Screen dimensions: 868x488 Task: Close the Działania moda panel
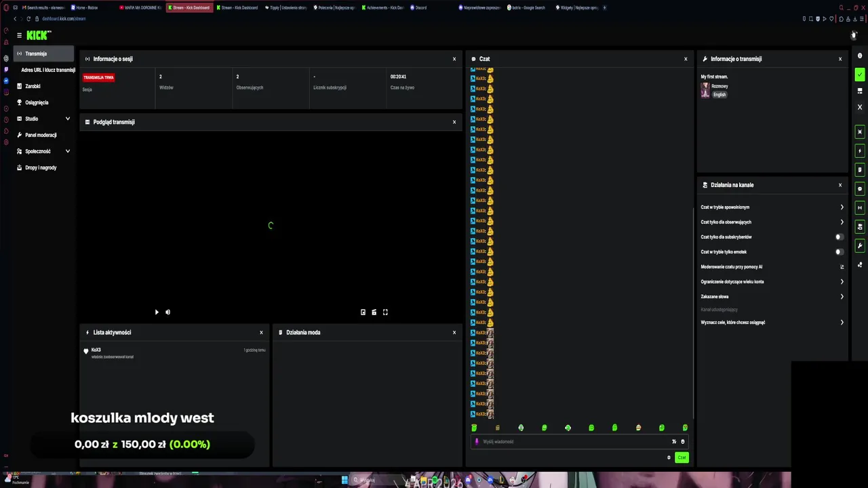(x=454, y=333)
